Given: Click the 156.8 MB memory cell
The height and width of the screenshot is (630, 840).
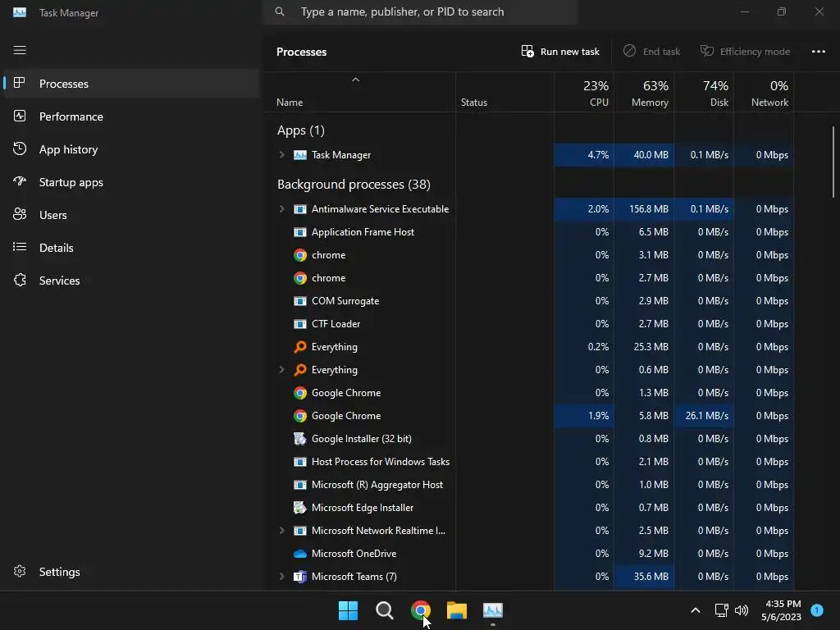Looking at the screenshot, I should tap(644, 209).
